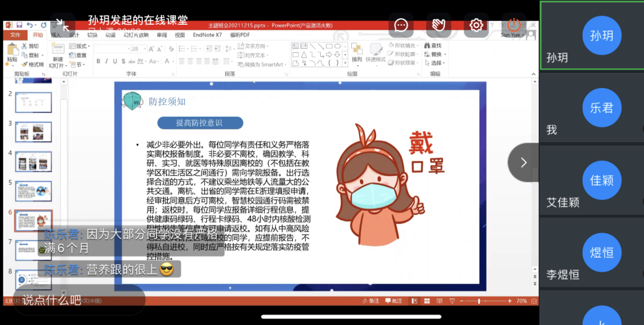Image resolution: width=644 pixels, height=325 pixels.
Task: Open the Foxit PDF ribbon tab
Action: point(240,35)
